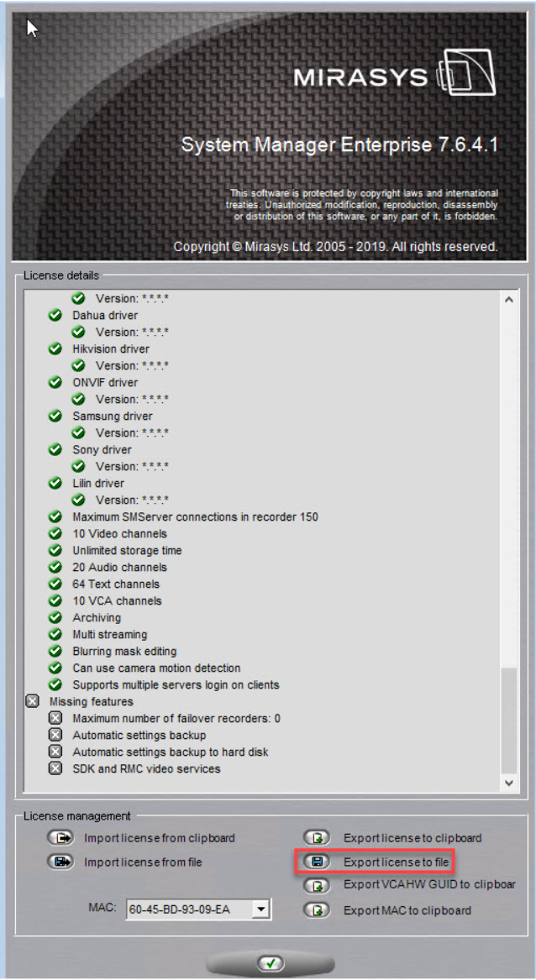Click green check icon beside Archiving
This screenshot has width=536, height=980.
pos(55,617)
